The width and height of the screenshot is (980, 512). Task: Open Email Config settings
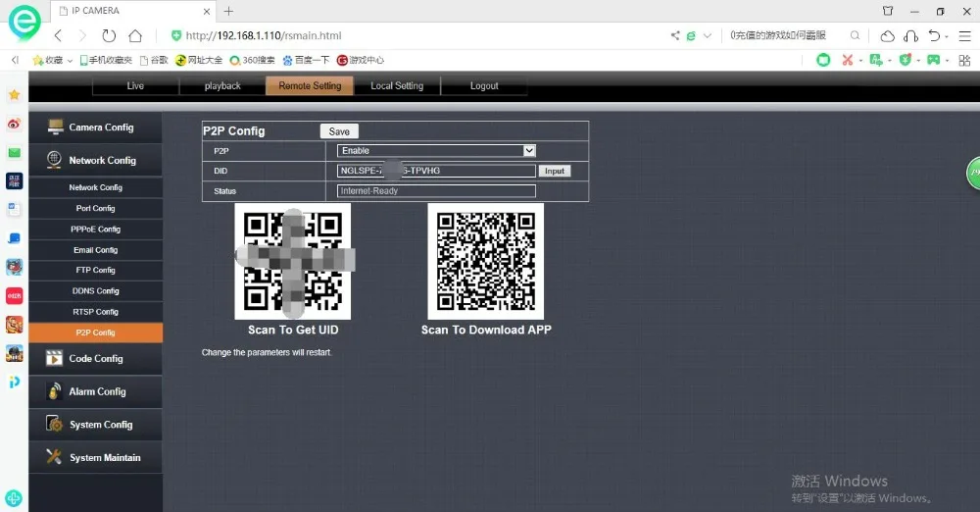(96, 250)
